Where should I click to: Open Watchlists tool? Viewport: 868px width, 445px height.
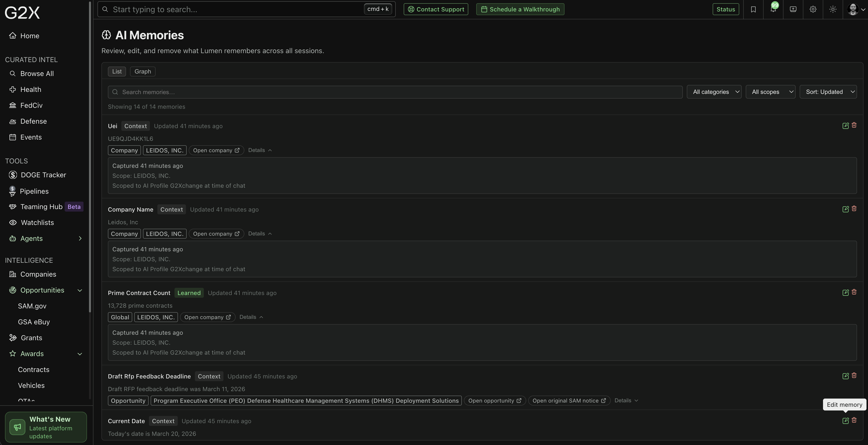[x=31, y=222]
